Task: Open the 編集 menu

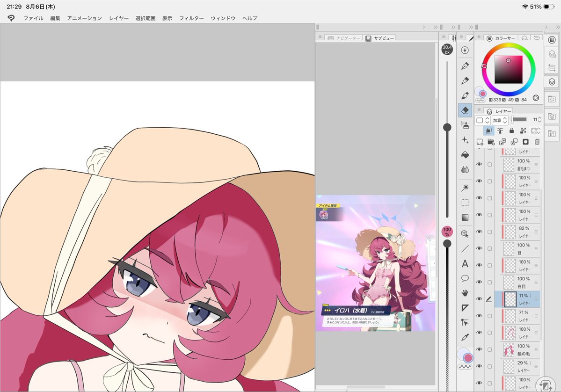Action: click(x=55, y=18)
